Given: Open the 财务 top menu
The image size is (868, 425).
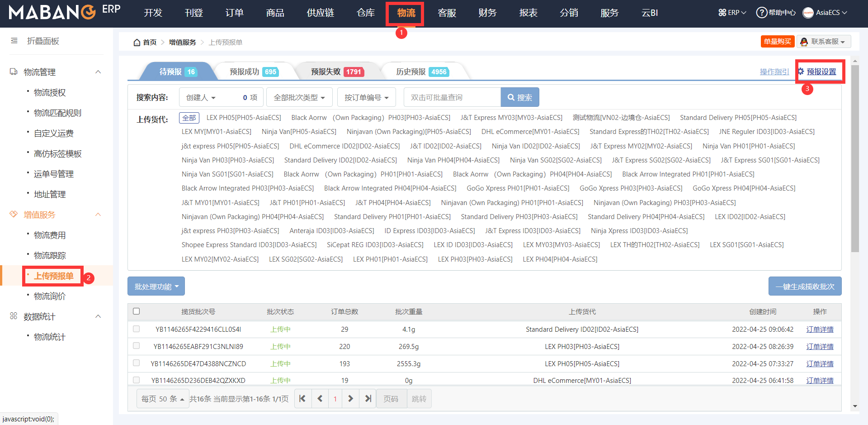Looking at the screenshot, I should point(487,13).
